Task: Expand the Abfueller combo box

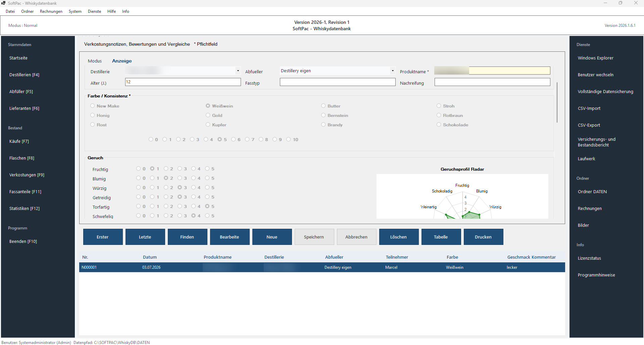Action: pos(393,71)
